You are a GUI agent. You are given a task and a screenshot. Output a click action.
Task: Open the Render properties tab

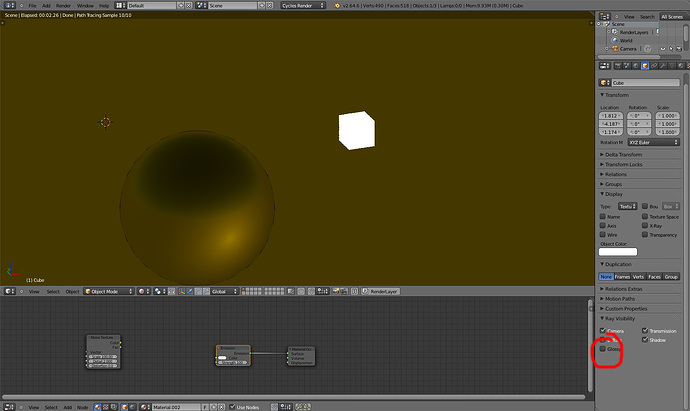point(618,66)
